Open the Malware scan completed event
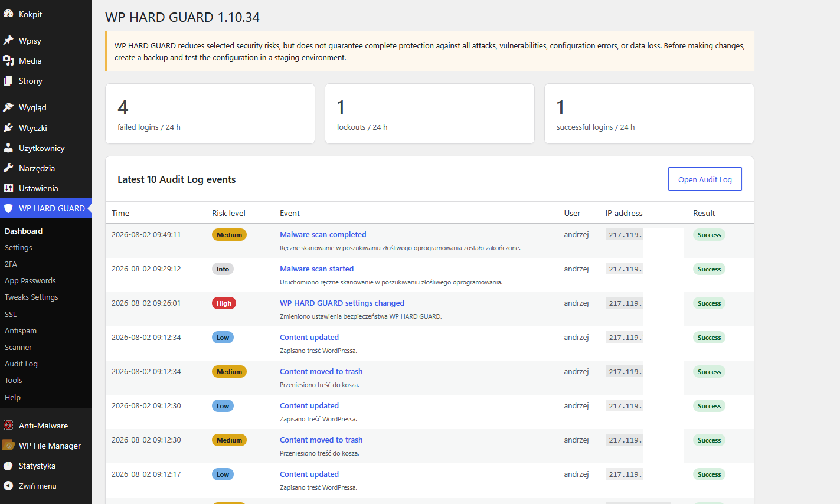This screenshot has height=504, width=840. click(x=323, y=234)
